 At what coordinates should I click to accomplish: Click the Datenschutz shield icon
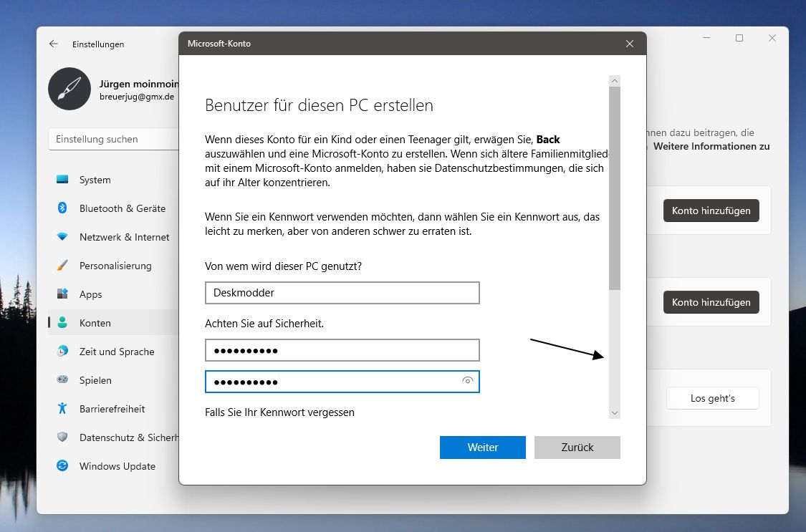[x=62, y=437]
